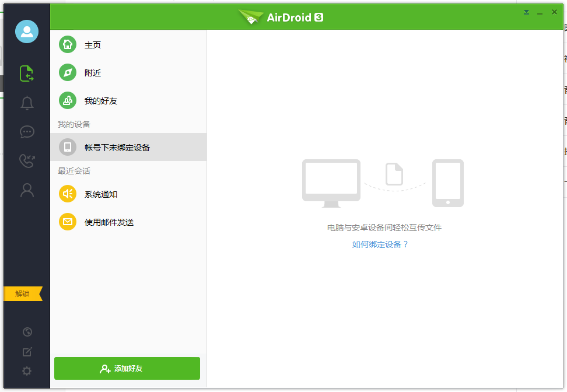Click the AirDroid 3 logo in header
Viewport: 567px width, 392px height.
(x=281, y=17)
